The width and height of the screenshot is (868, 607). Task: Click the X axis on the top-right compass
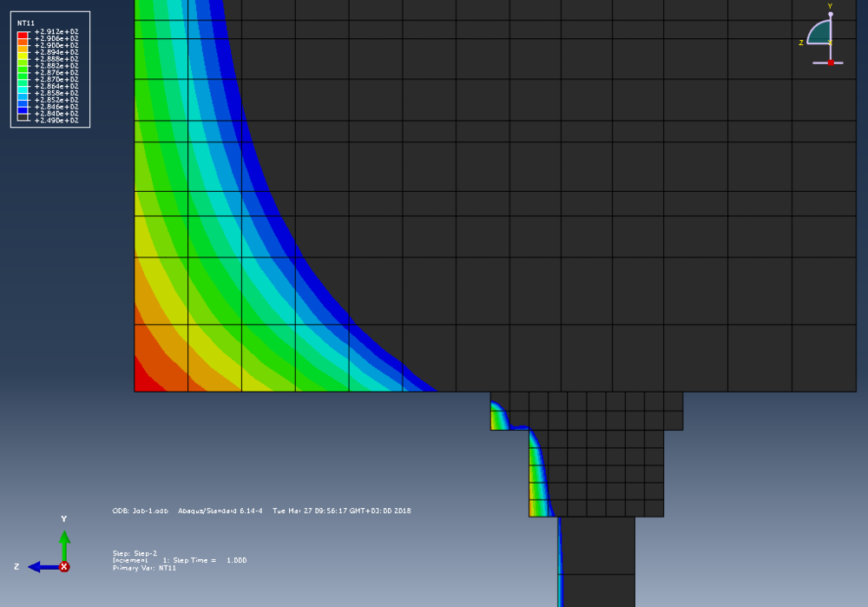[830, 43]
